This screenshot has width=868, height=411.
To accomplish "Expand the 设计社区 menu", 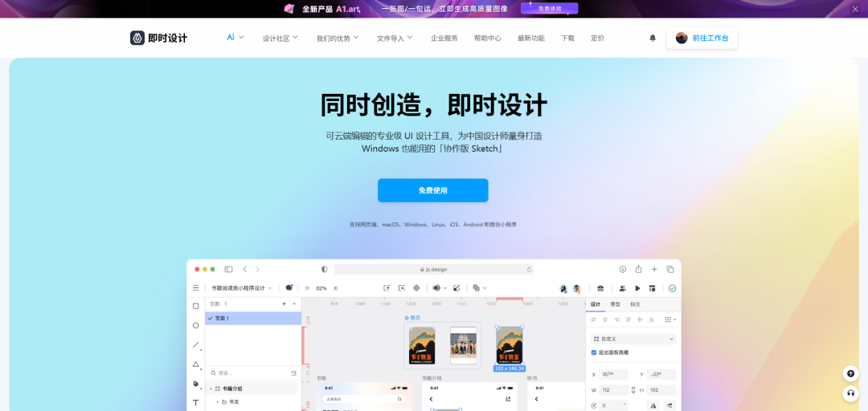I will point(280,39).
